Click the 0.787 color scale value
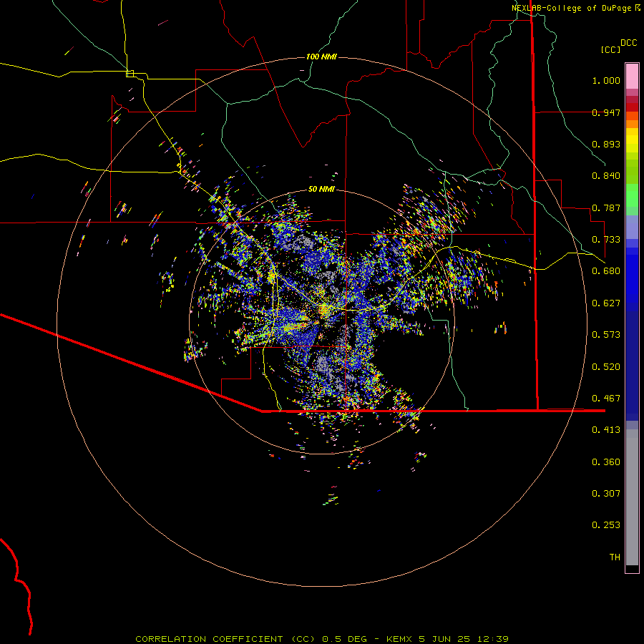644x644 pixels. (606, 208)
